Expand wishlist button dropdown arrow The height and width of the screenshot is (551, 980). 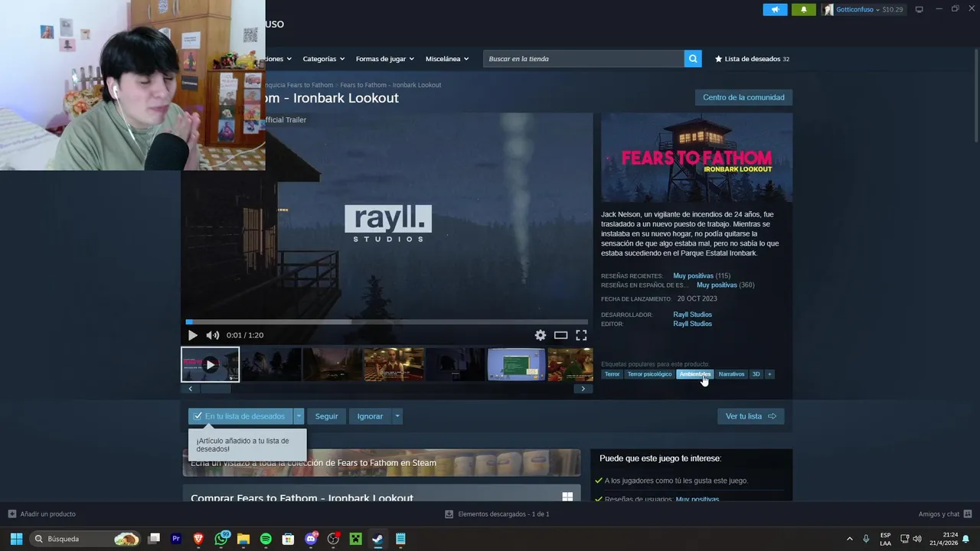(x=299, y=416)
